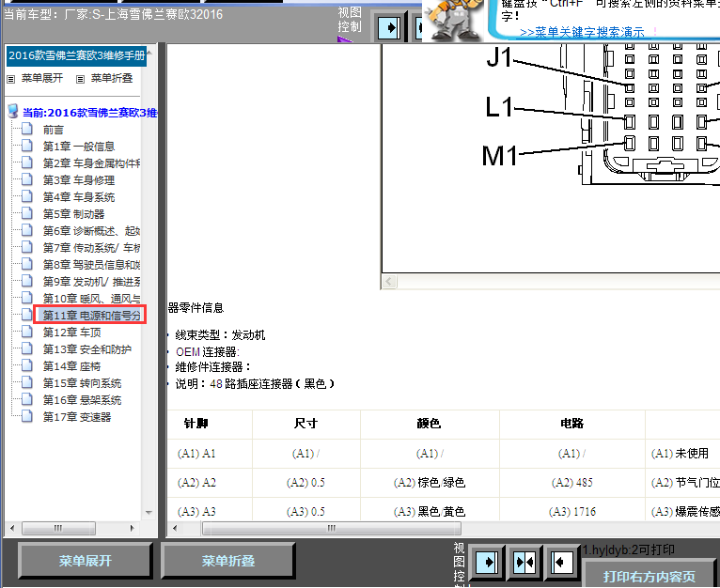Viewport: 720px width, 588px height.
Task: Open 第15章 转向系统 chapter
Action: pos(82,383)
